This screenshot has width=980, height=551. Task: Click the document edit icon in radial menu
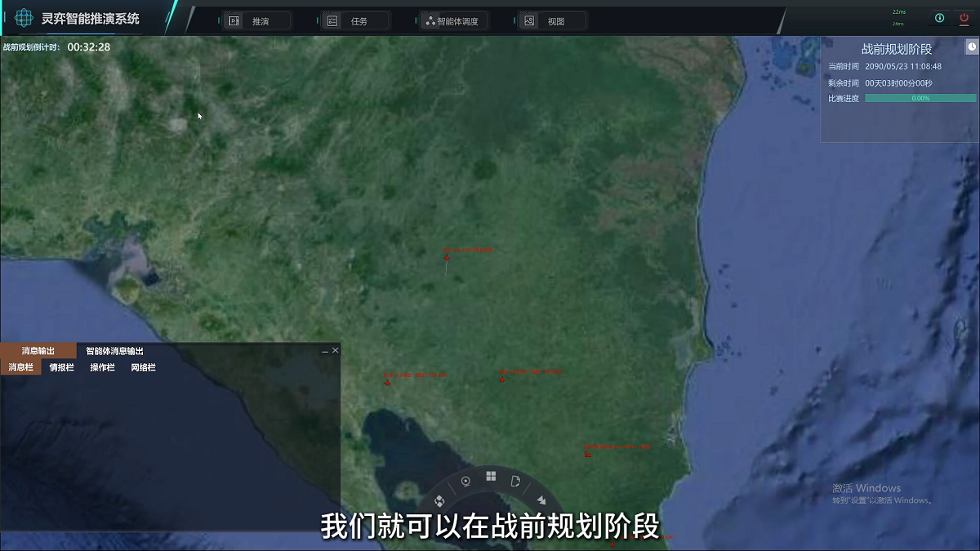coord(515,482)
